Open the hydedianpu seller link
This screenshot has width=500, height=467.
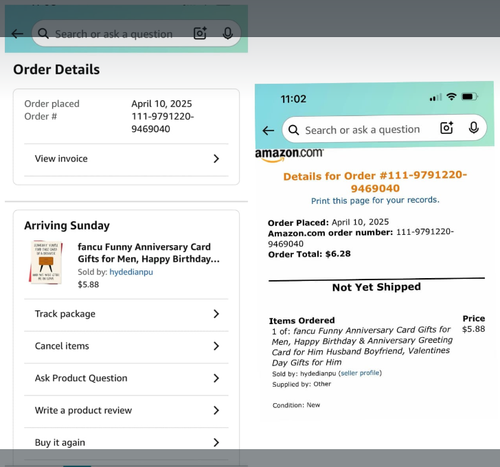click(x=131, y=272)
